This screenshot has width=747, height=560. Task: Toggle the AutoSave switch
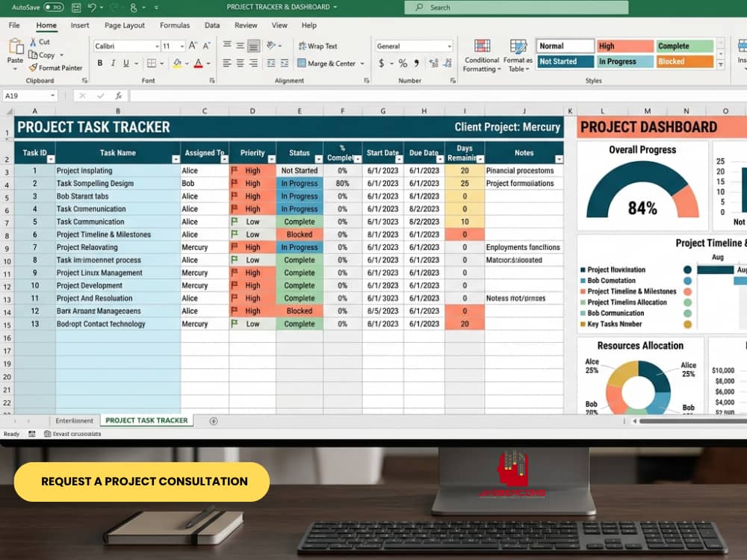click(53, 7)
